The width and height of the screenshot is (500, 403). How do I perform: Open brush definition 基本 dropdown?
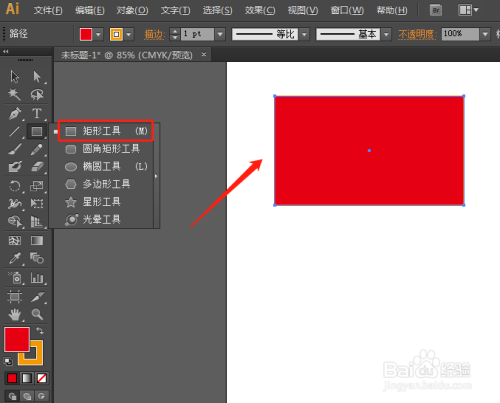386,34
